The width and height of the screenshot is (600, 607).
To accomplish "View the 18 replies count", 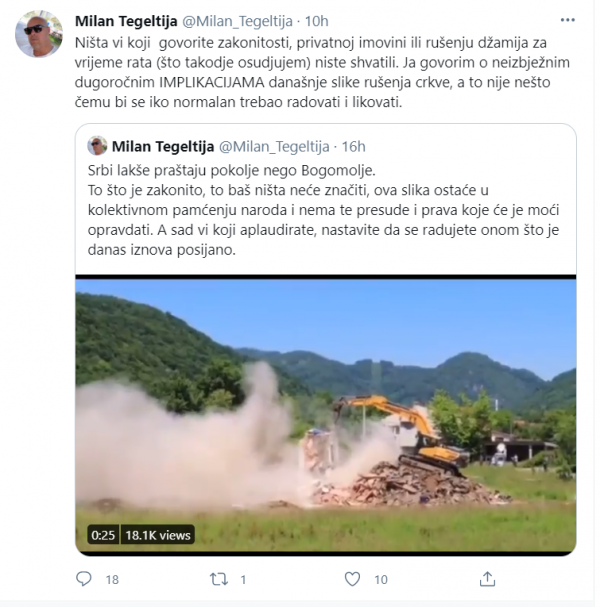I will point(112,580).
